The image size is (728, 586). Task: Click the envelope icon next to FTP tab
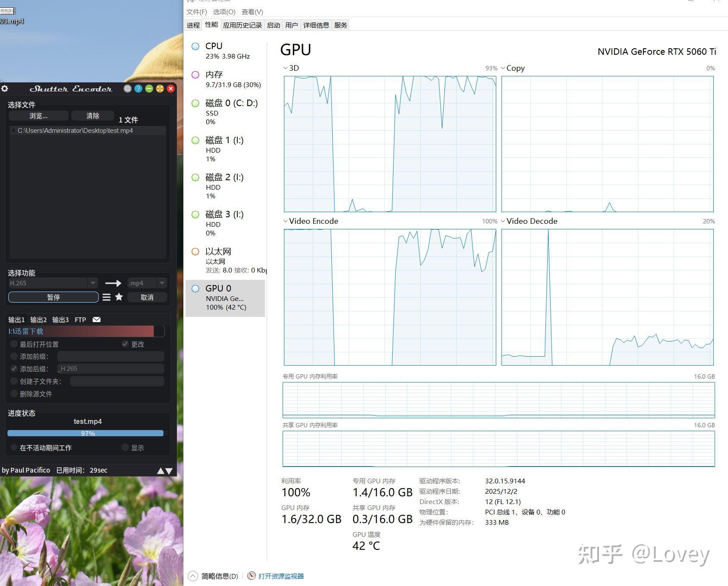96,320
